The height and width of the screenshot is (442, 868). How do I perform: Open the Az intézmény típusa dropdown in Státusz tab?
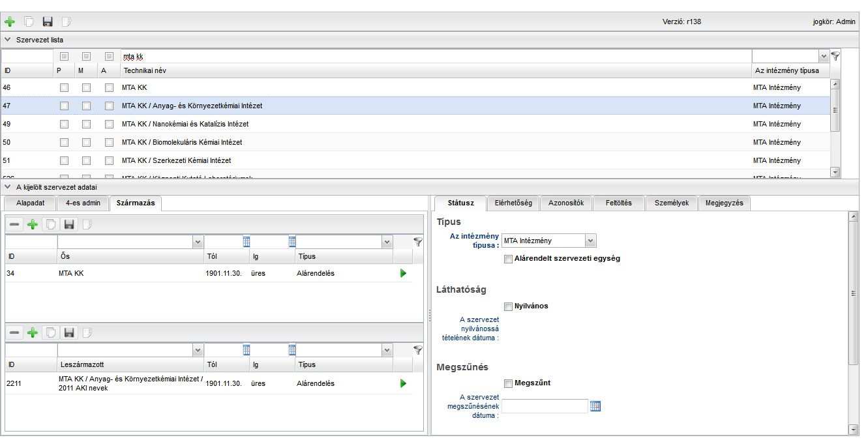tap(590, 241)
